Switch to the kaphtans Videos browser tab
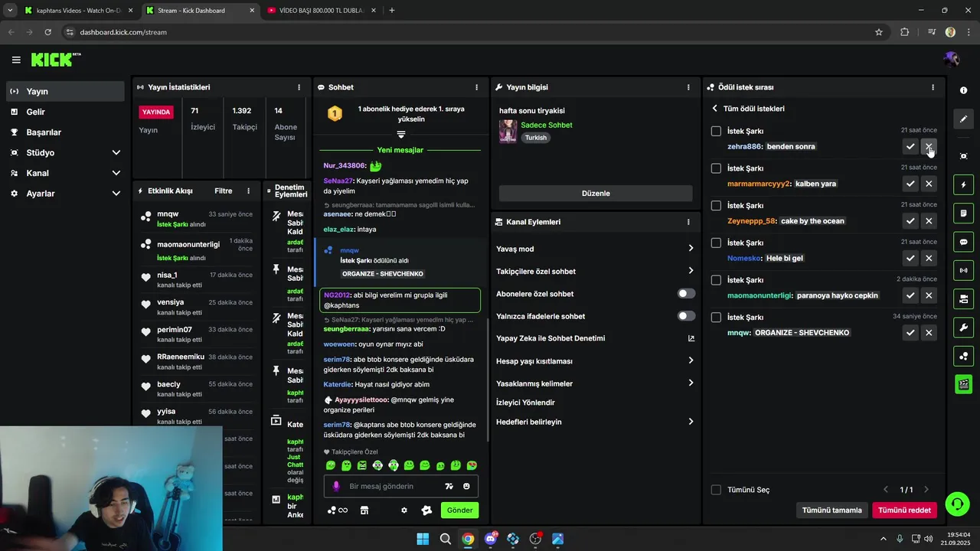 tap(78, 11)
